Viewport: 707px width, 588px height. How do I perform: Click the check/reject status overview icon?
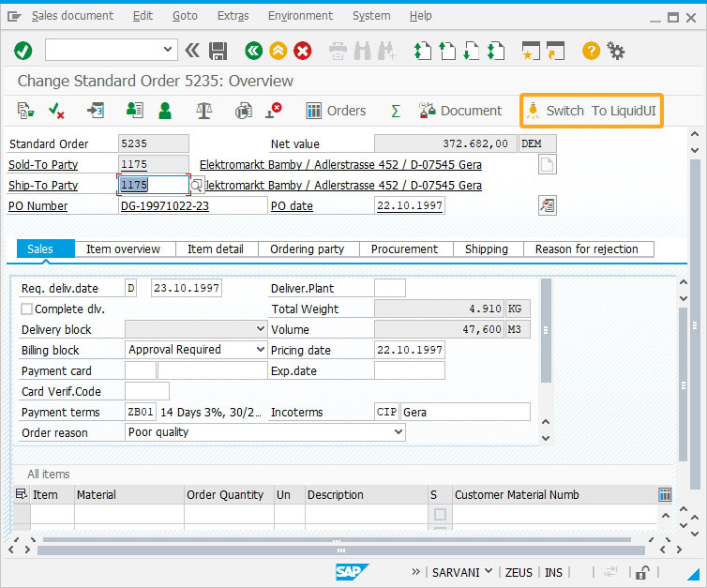pos(57,111)
